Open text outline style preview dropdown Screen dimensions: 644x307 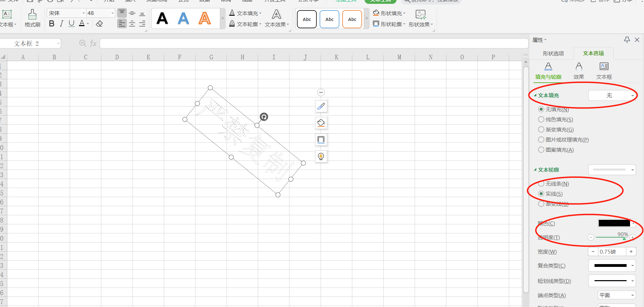[x=612, y=170]
